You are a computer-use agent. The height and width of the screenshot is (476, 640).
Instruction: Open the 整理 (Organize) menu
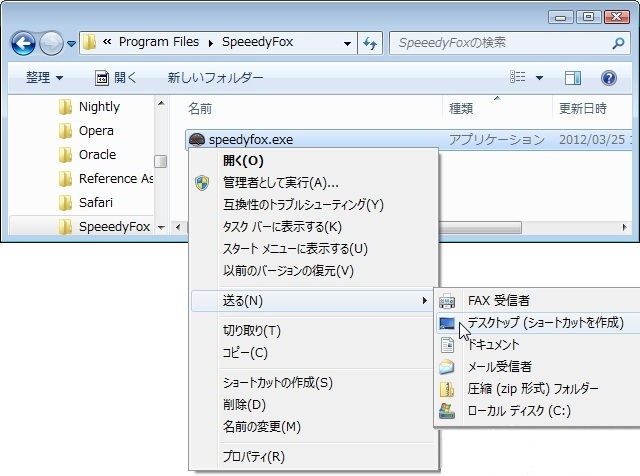pos(44,77)
